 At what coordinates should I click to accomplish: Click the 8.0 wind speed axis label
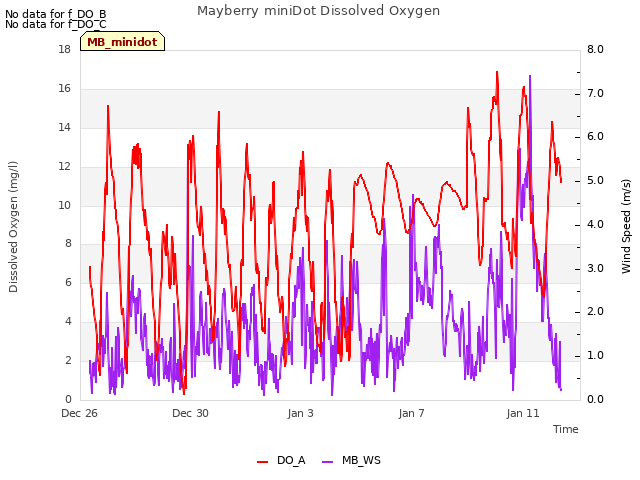(x=596, y=49)
